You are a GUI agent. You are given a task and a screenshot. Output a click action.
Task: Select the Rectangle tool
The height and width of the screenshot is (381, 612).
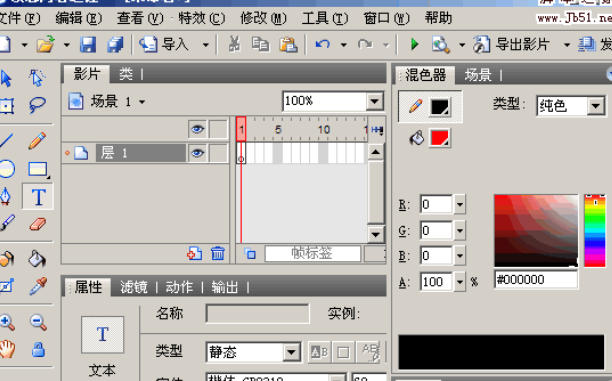pyautogui.click(x=38, y=169)
